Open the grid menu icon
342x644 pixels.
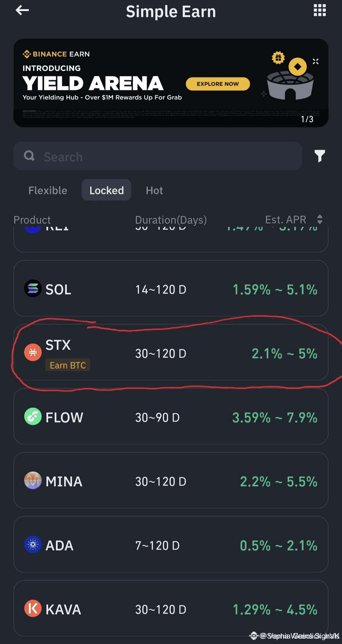[320, 10]
